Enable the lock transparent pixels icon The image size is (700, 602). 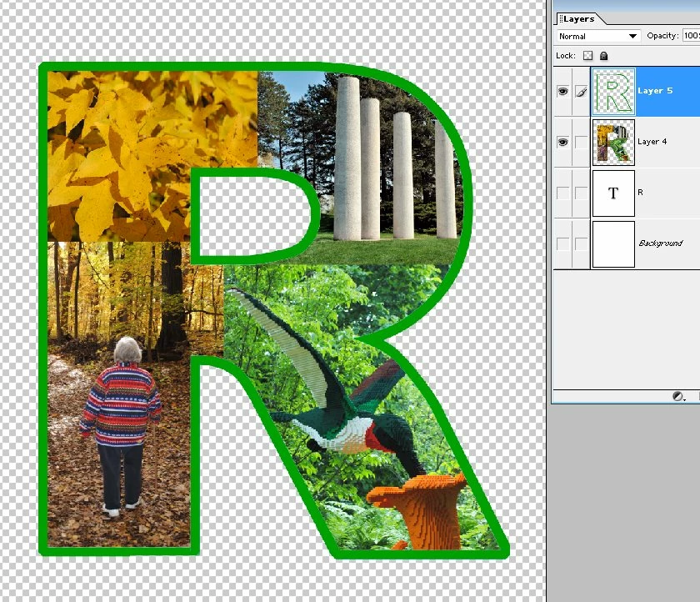click(x=588, y=56)
